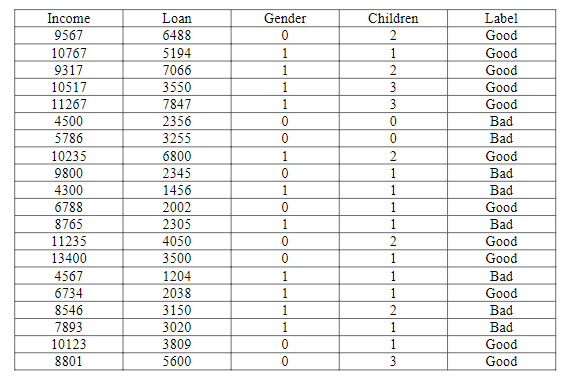Click the Income column header
The width and height of the screenshot is (571, 379).
[68, 18]
